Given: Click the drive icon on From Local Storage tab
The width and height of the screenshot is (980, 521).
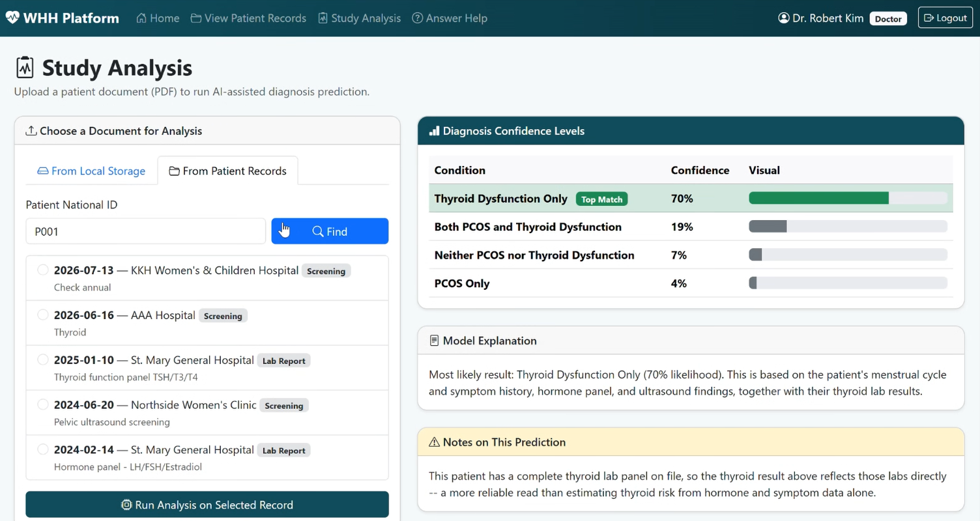Looking at the screenshot, I should (43, 171).
